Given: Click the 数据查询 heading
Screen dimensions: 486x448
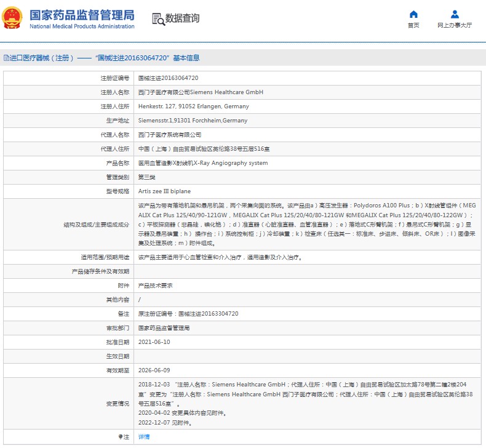Looking at the screenshot, I should coord(182,18).
